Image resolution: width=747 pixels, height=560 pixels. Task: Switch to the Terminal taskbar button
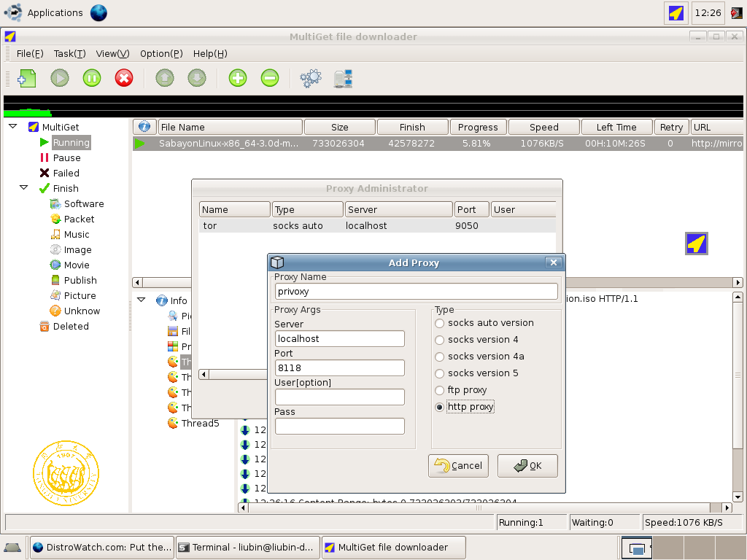248,547
